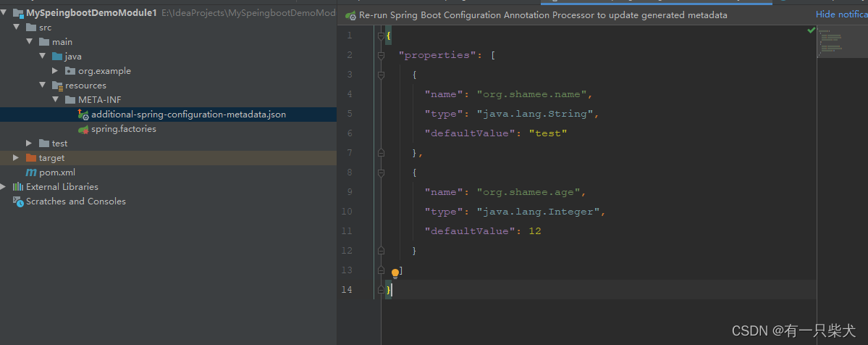Click Re-run Spring Boot Configuration Annotation Processor
This screenshot has width=868, height=345.
tap(543, 15)
